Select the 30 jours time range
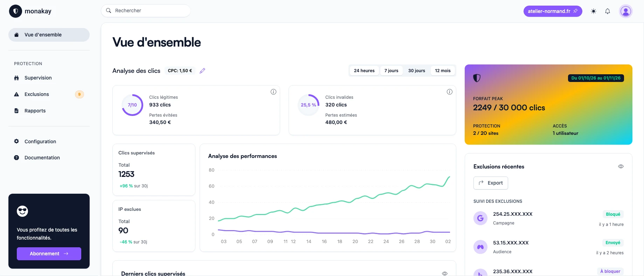The height and width of the screenshot is (276, 644). tap(417, 71)
